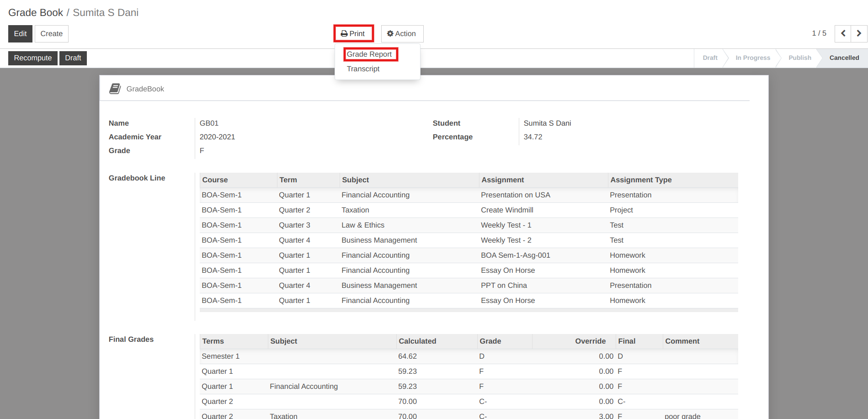Click the Draft action button
868x419 pixels.
point(73,58)
